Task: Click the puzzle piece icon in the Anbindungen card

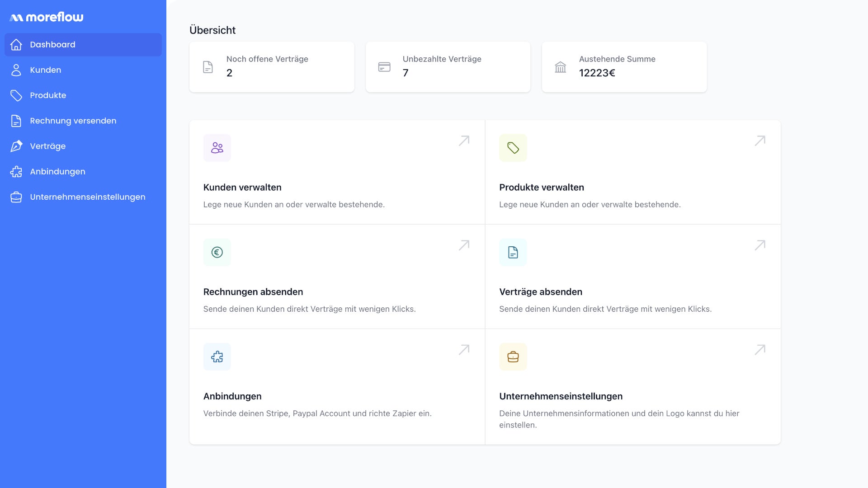Action: (x=217, y=357)
